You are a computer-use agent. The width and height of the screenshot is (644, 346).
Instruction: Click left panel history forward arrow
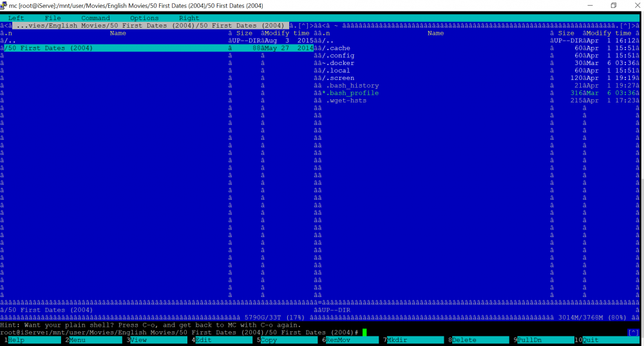[x=312, y=26]
